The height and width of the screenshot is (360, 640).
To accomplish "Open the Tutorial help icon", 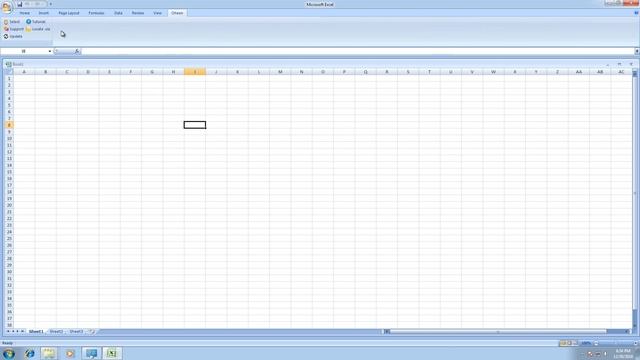I will (x=29, y=22).
